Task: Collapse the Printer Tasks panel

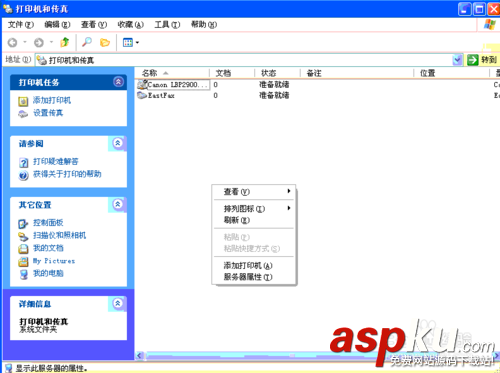Action: (118, 82)
